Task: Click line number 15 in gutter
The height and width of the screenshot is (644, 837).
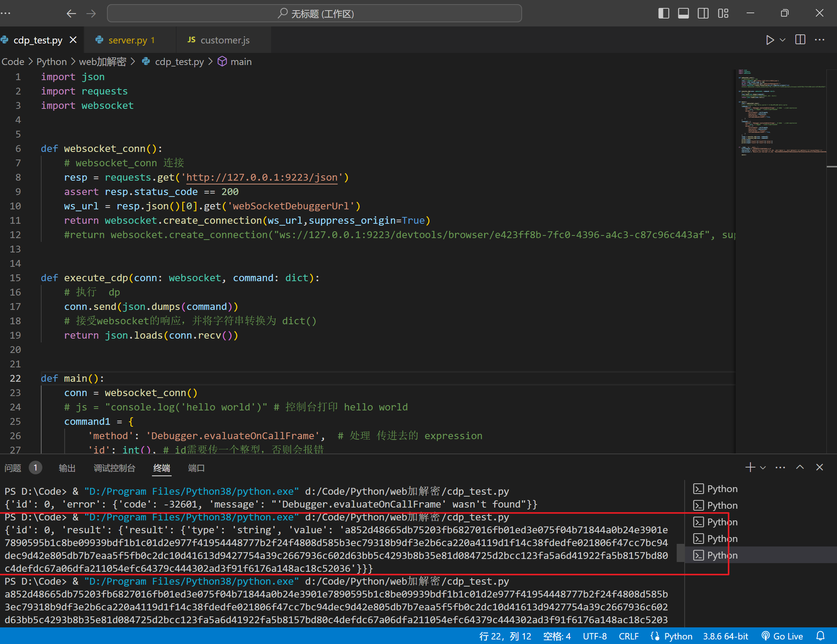Action: (15, 278)
